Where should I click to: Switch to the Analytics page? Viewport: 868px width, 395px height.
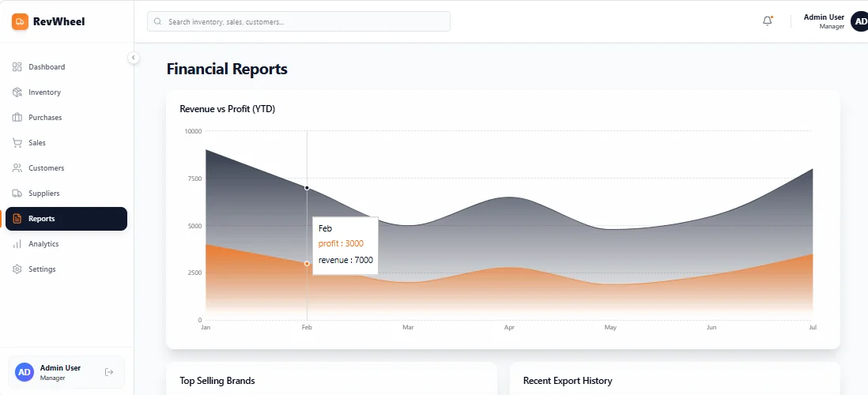pos(66,244)
